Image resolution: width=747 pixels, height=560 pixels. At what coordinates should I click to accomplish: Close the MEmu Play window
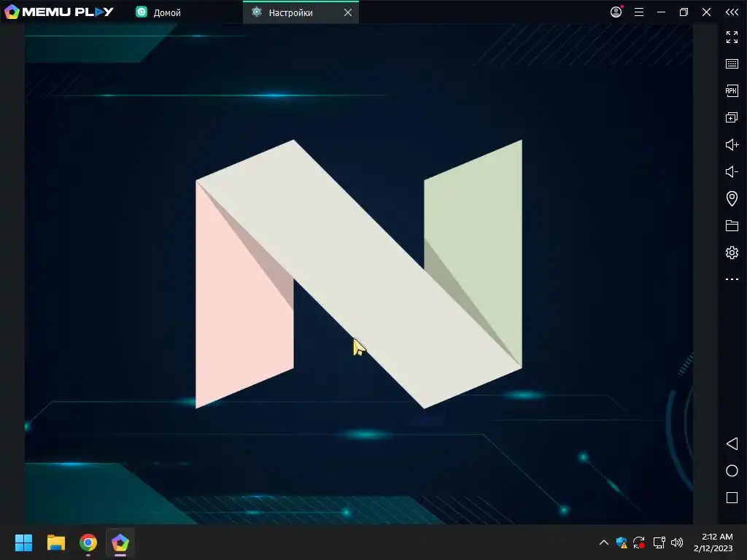point(706,12)
